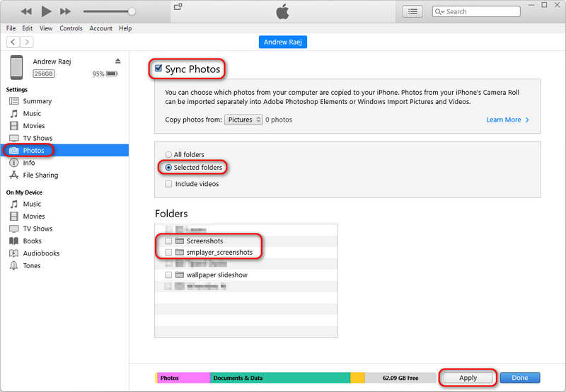
Task: Click the battery level icon
Action: [x=112, y=74]
